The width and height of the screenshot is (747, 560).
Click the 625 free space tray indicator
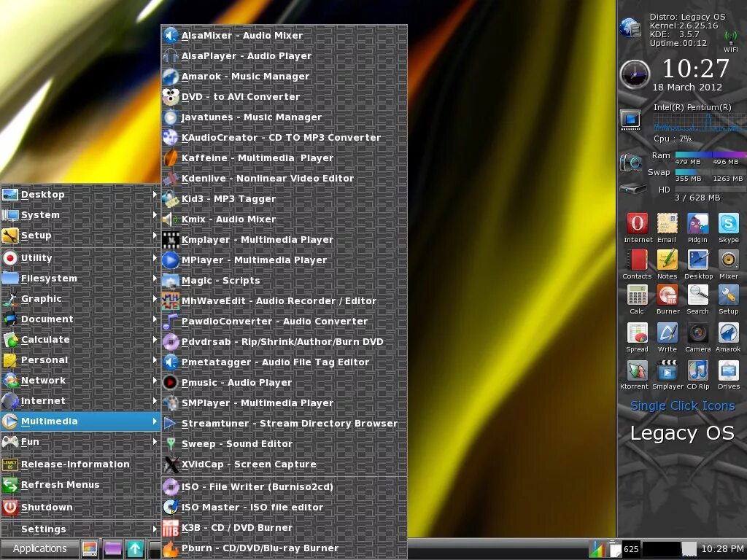click(631, 549)
